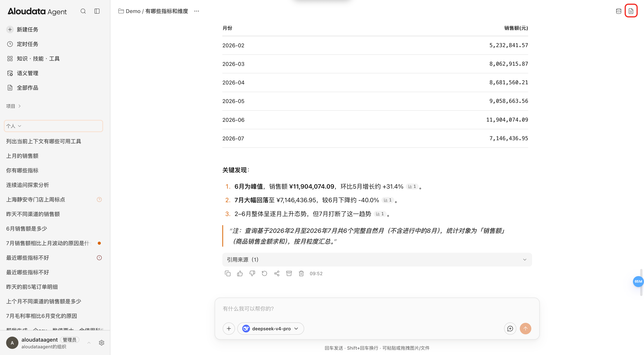644x355 pixels.
Task: Regenerate the answer with retry icon
Action: [x=264, y=273]
